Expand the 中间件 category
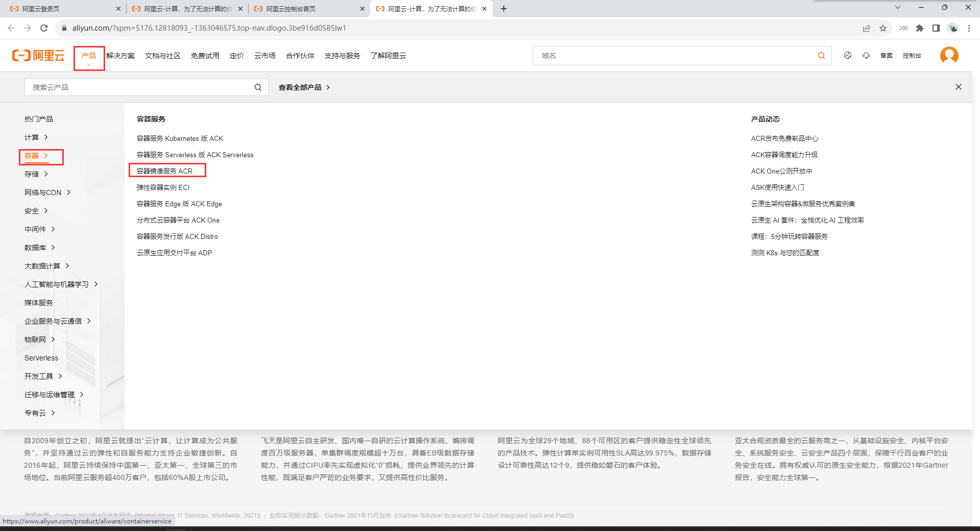 (40, 229)
